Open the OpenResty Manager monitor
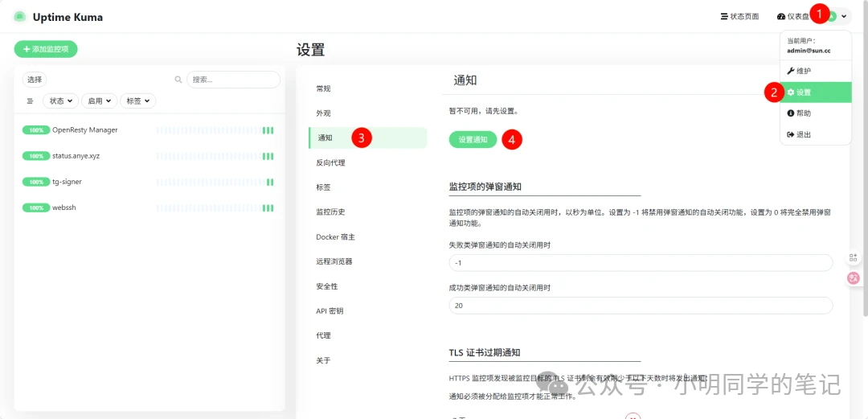The width and height of the screenshot is (868, 419). tap(149, 130)
